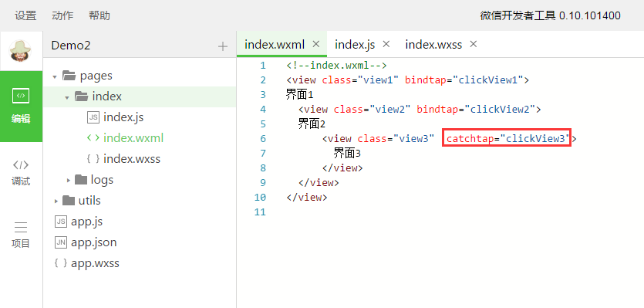Add a new file with plus icon
The image size is (644, 308).
pyautogui.click(x=223, y=46)
